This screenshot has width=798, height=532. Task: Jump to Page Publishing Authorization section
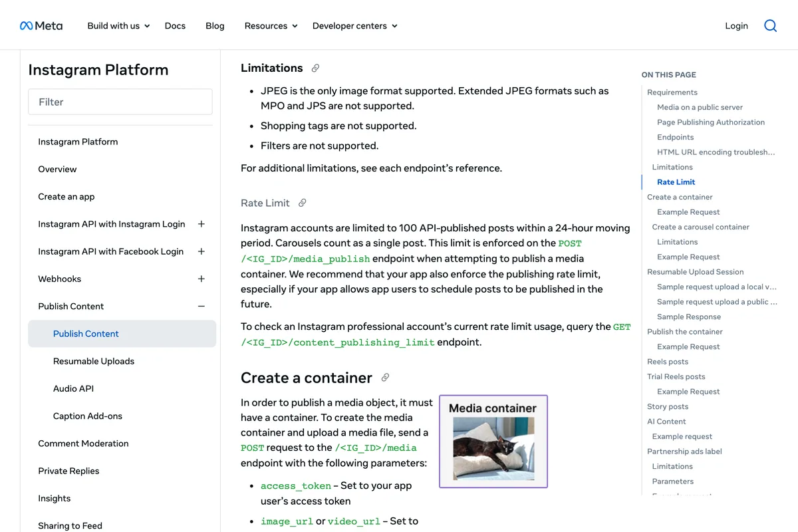coord(711,122)
